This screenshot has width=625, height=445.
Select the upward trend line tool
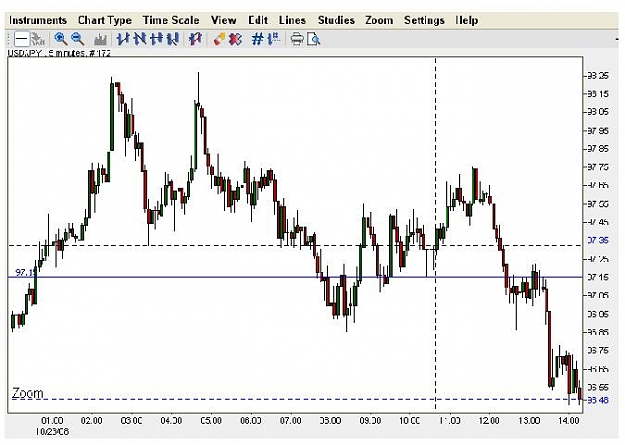[123, 39]
